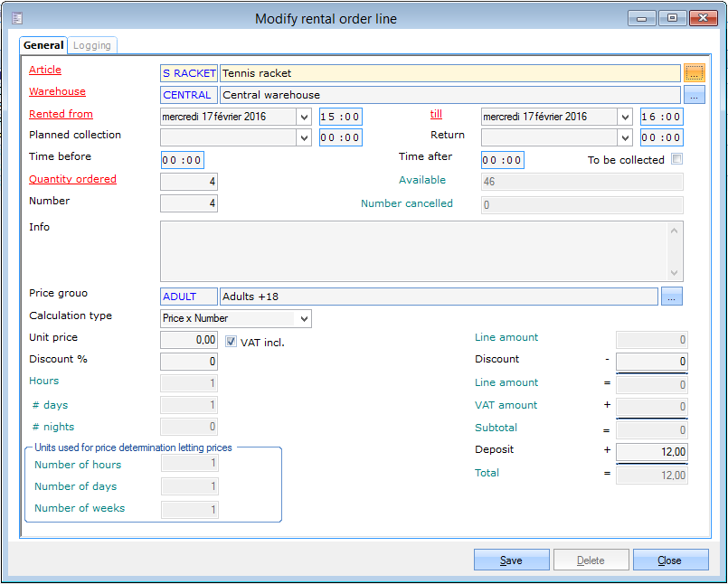Viewport: 728px width, 584px height.
Task: Uncheck the VAT incl. checkbox
Action: tap(232, 342)
